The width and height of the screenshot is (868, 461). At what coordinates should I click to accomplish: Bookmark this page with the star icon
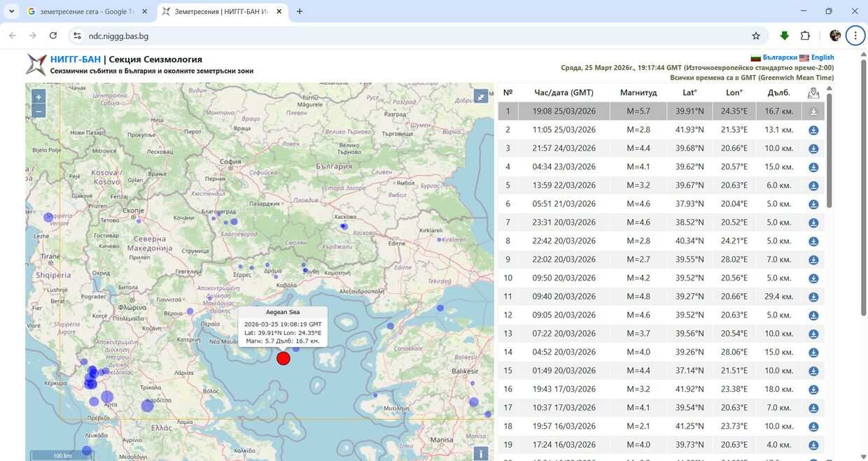pos(756,36)
